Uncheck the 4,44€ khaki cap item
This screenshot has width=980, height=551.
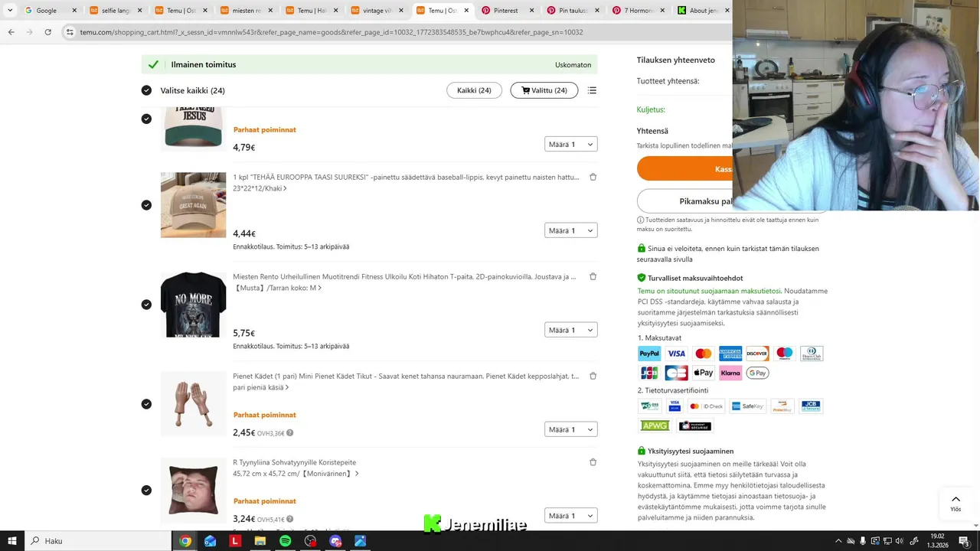[x=146, y=205]
